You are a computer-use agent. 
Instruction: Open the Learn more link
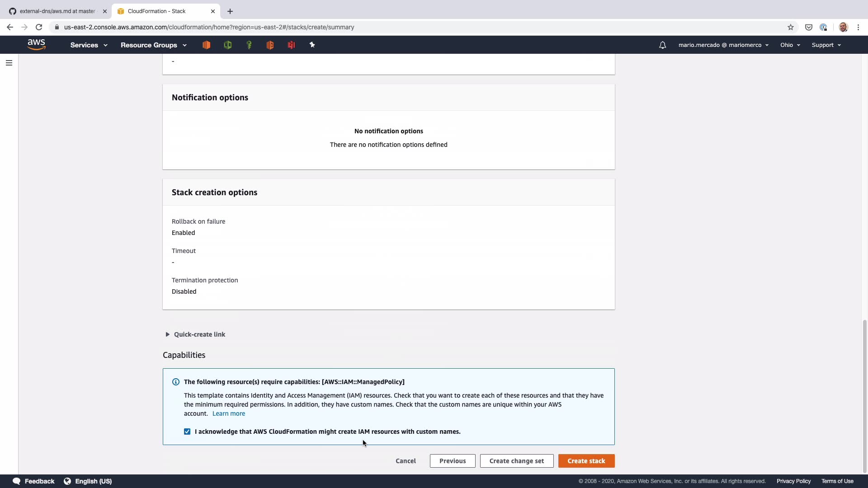[229, 413]
